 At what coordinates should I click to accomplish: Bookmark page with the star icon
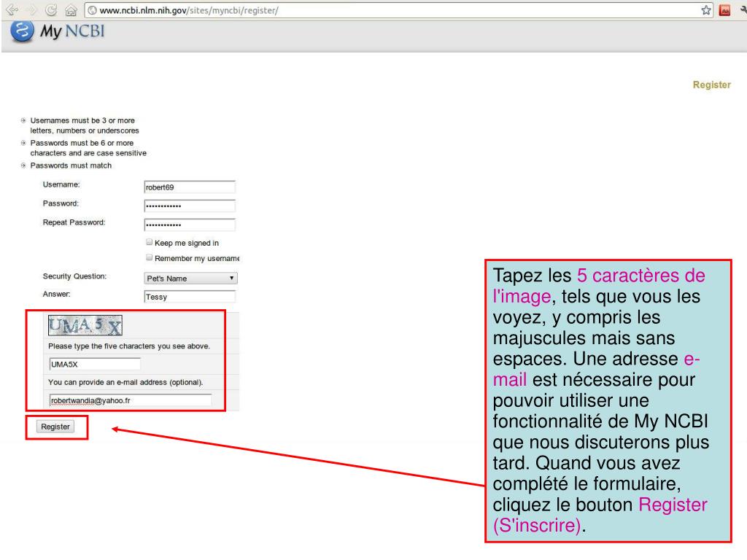pyautogui.click(x=706, y=10)
